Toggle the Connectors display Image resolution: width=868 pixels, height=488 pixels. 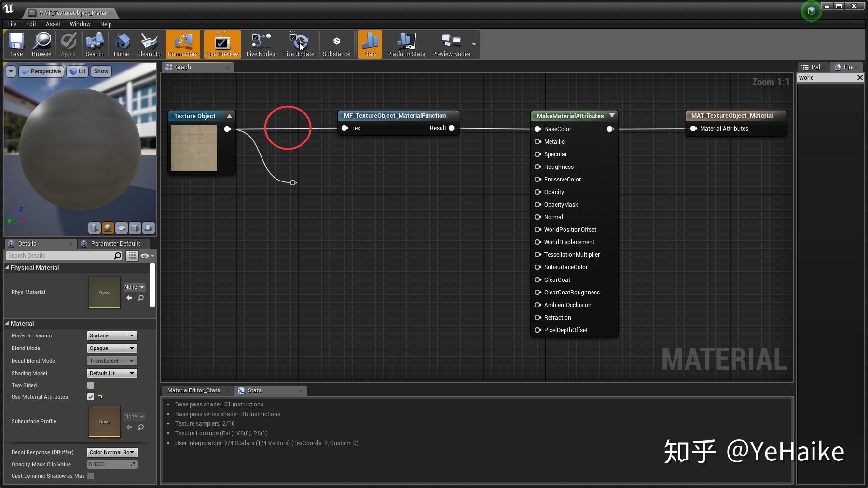pyautogui.click(x=183, y=44)
